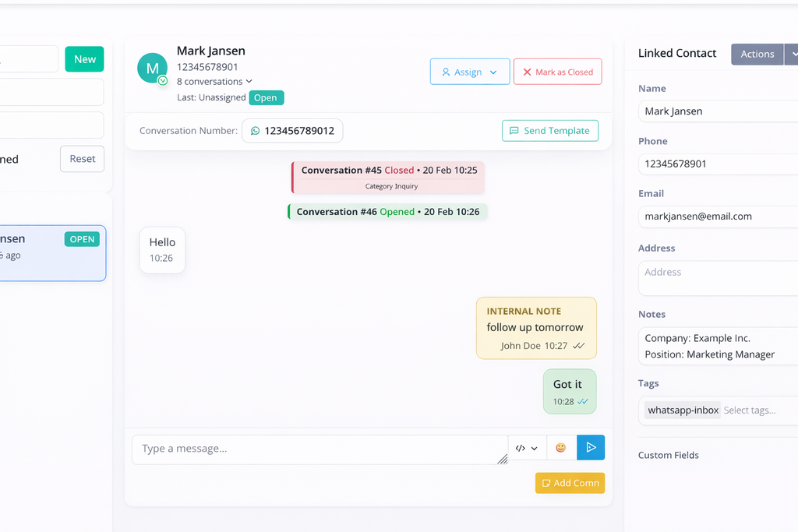Click the green status badge on avatar

tap(163, 80)
